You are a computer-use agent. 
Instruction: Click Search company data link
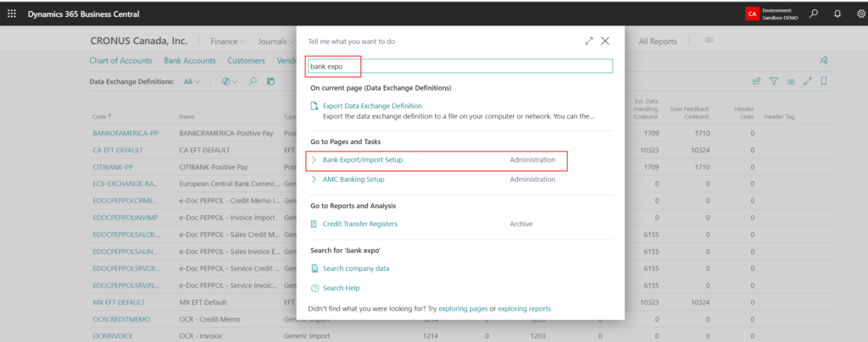point(356,268)
